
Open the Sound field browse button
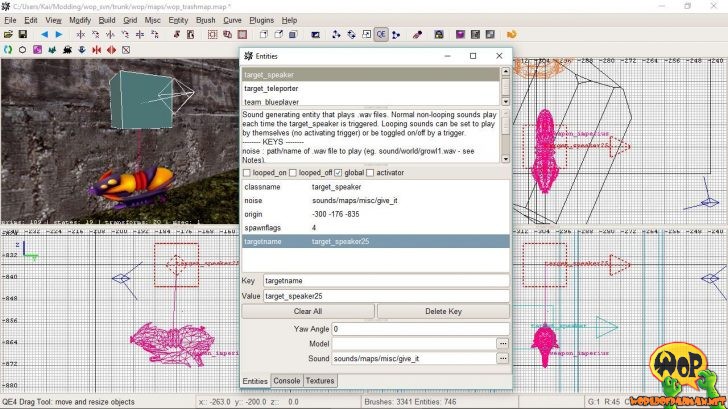502,357
